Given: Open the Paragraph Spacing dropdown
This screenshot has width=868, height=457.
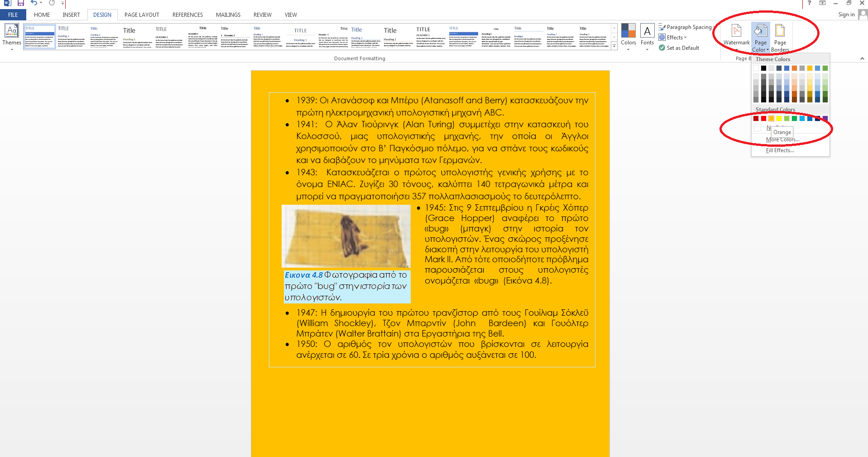Looking at the screenshot, I should click(686, 27).
